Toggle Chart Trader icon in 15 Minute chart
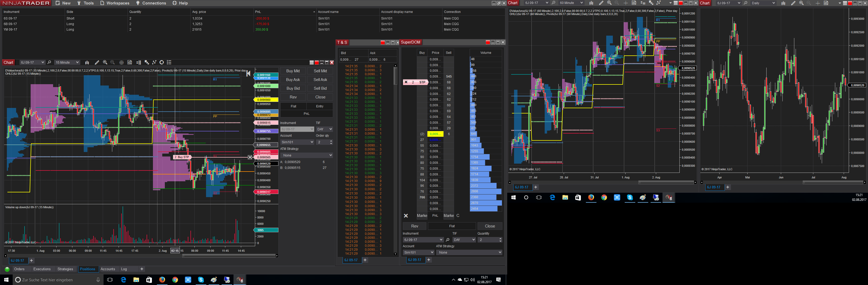The width and height of the screenshot is (868, 285). click(138, 63)
